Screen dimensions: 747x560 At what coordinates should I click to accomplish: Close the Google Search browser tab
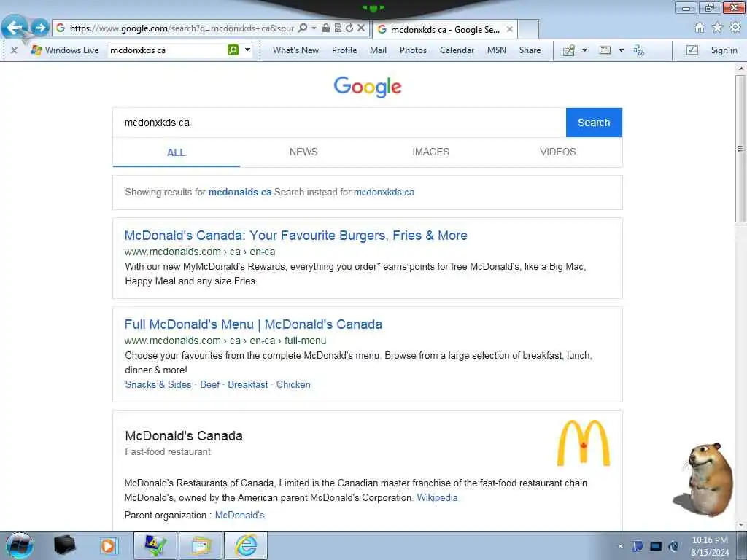click(x=509, y=29)
